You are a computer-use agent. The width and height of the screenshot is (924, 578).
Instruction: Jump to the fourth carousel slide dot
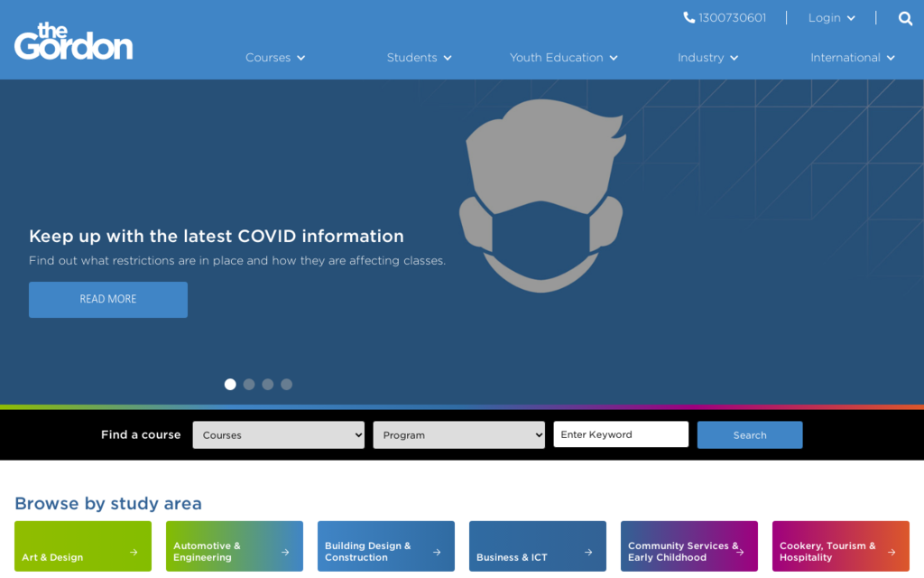click(x=287, y=385)
